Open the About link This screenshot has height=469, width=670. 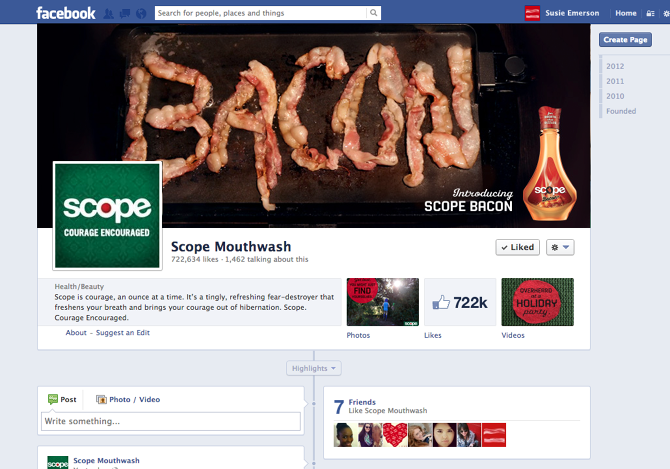coord(76,333)
